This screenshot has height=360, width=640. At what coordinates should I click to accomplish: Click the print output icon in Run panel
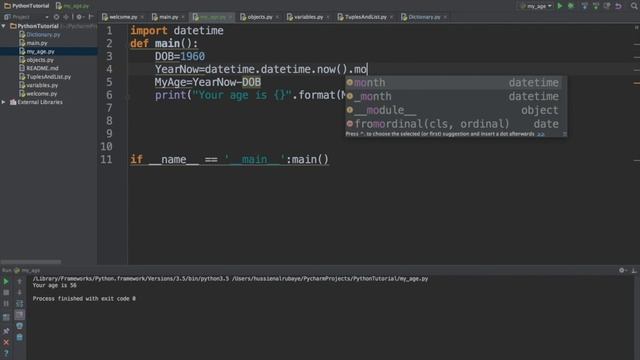click(x=19, y=326)
